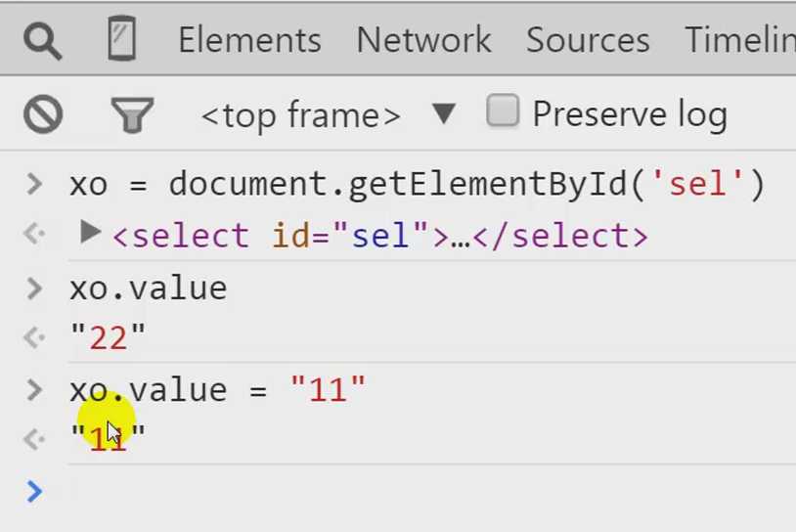Screen dimensions: 796x532
Task: Expand the select id="sel" element triangle
Action: click(90, 233)
